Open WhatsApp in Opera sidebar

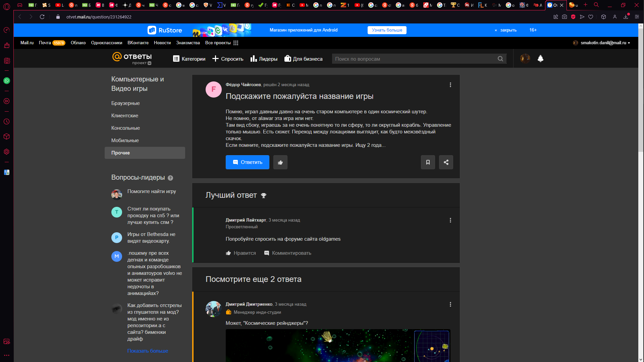(x=7, y=81)
